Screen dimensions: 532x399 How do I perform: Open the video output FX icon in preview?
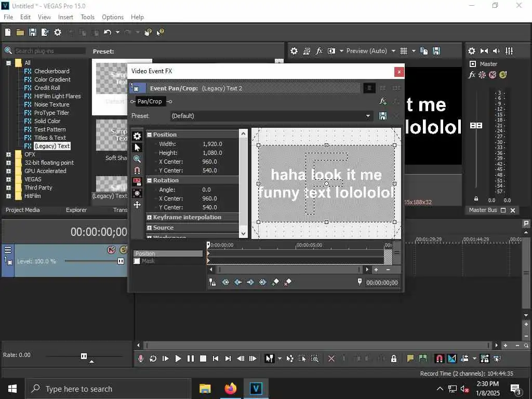click(319, 51)
